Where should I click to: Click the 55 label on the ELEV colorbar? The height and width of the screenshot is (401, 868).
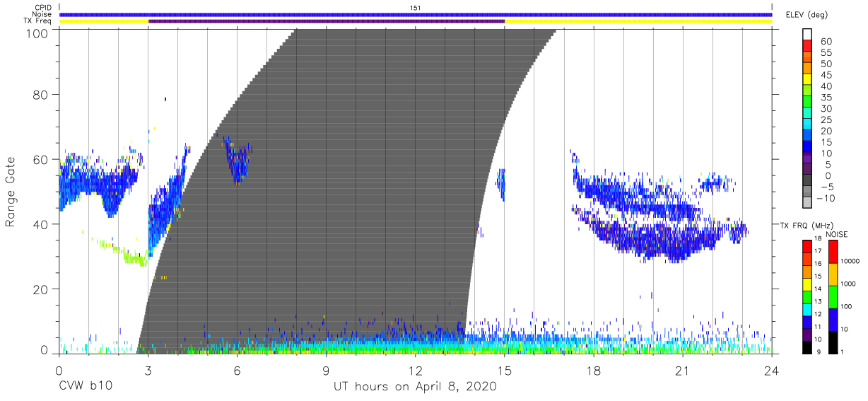point(826,53)
